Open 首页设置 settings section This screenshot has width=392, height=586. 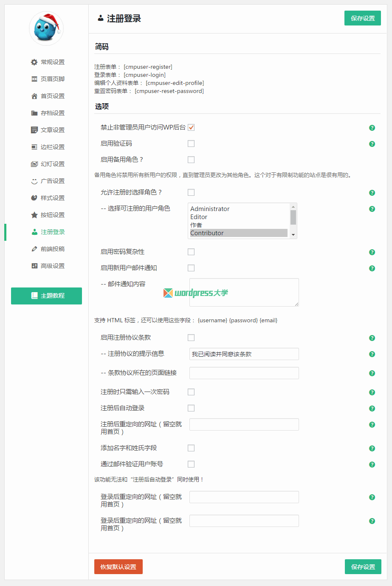click(x=48, y=96)
